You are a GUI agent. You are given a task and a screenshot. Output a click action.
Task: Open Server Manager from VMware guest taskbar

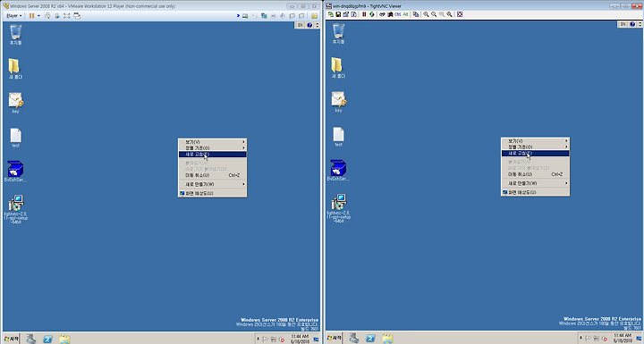click(x=31, y=339)
